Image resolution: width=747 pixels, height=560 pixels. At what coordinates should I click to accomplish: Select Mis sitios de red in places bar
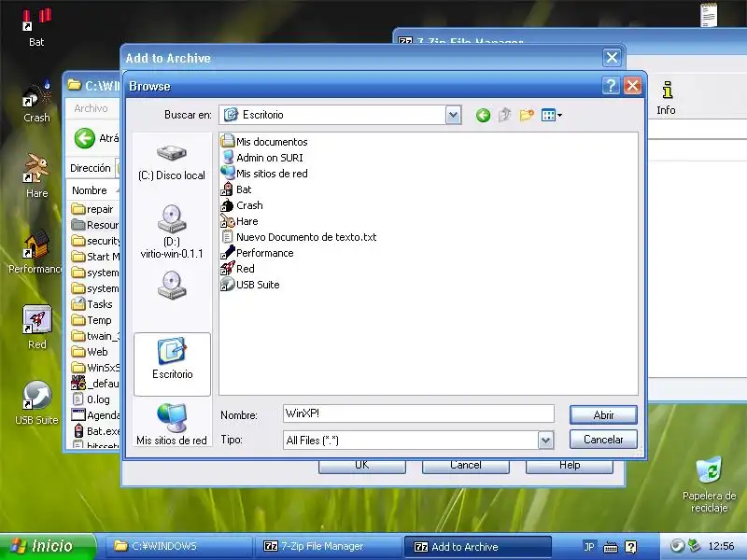point(172,424)
